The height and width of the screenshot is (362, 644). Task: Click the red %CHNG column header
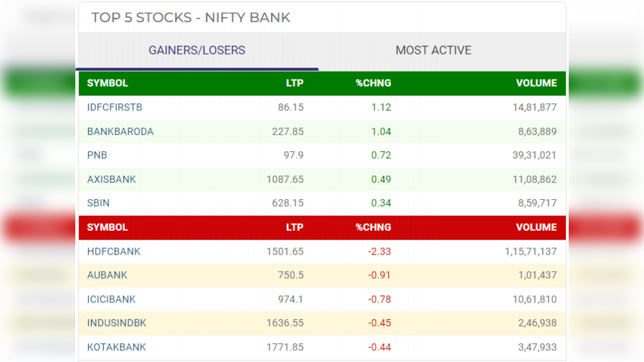[x=373, y=227]
